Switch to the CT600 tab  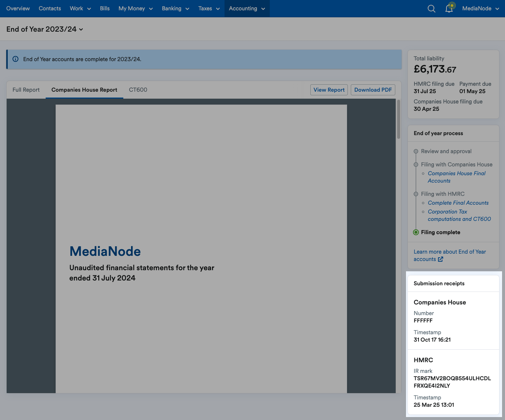tap(138, 90)
